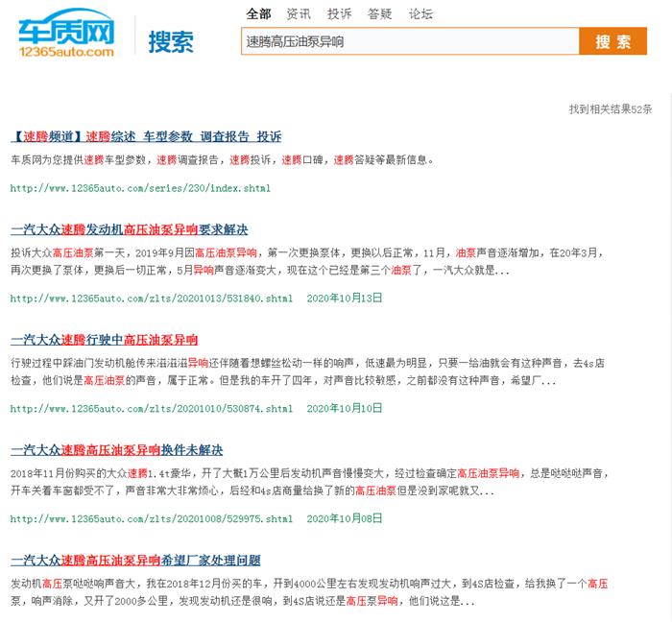Viewport: 672px width, 622px height.
Task: Click the snippet starting 车质网为您提供速腾车型参数
Action: tap(223, 160)
